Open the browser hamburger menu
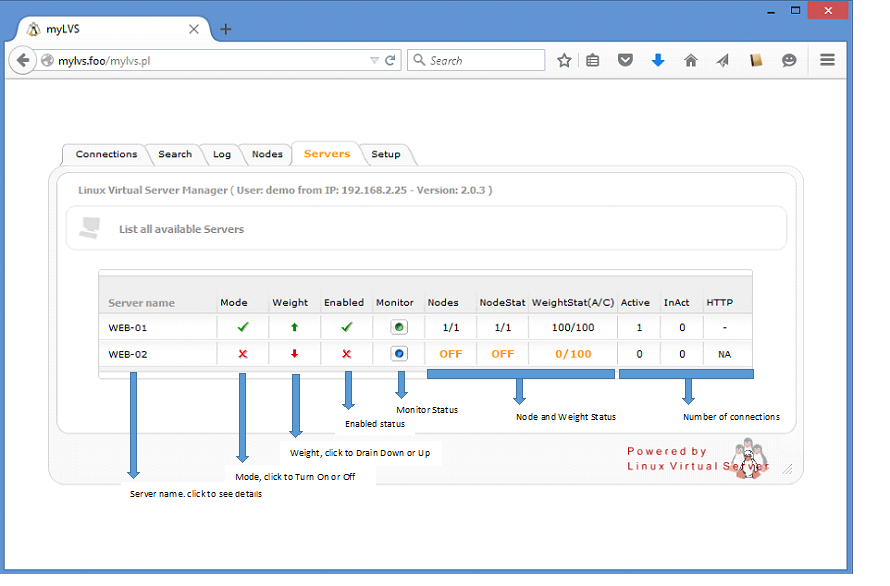 pyautogui.click(x=827, y=60)
